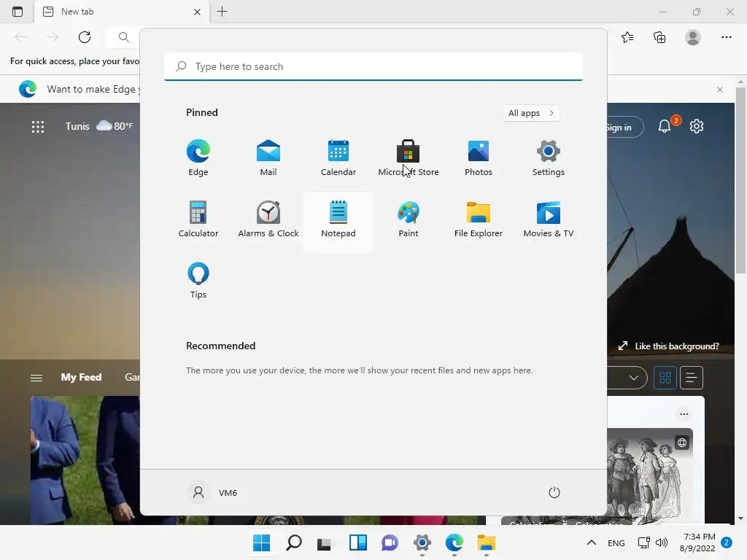
Task: Show hidden tray icons chevron
Action: click(591, 542)
